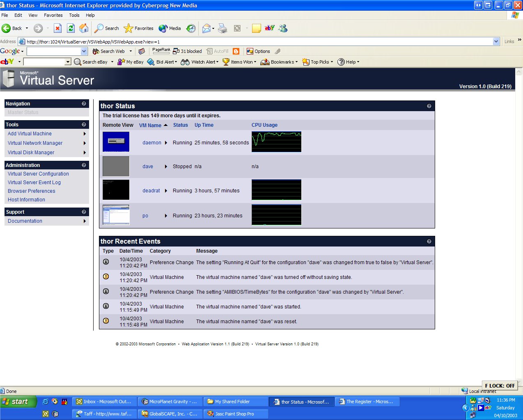523x420 pixels.
Task: Open the Help menu
Action: [x=90, y=15]
